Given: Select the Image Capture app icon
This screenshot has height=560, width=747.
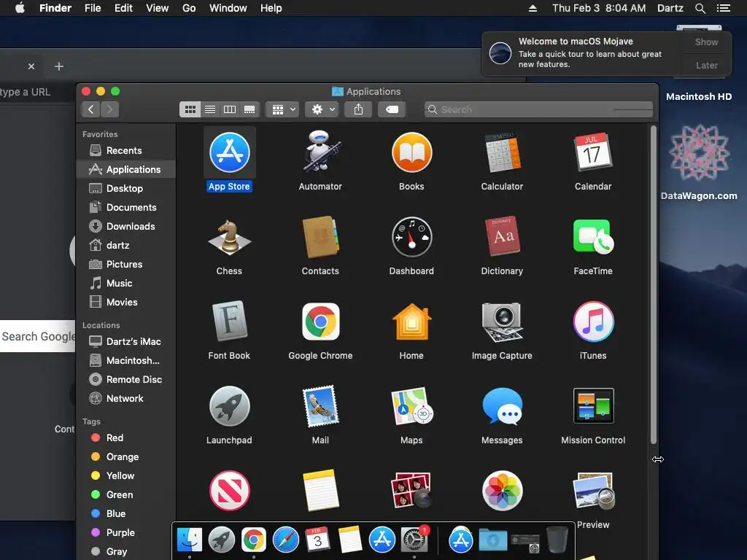Looking at the screenshot, I should [x=502, y=322].
